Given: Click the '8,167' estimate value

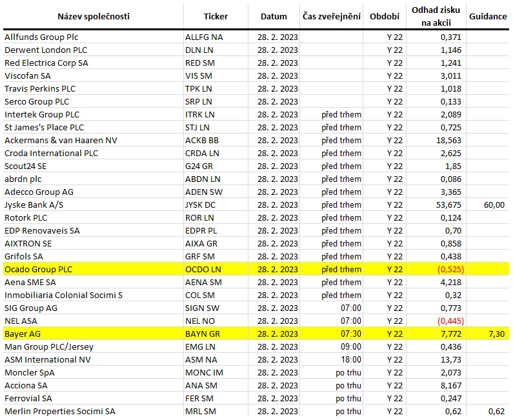Looking at the screenshot, I should 451,386.
